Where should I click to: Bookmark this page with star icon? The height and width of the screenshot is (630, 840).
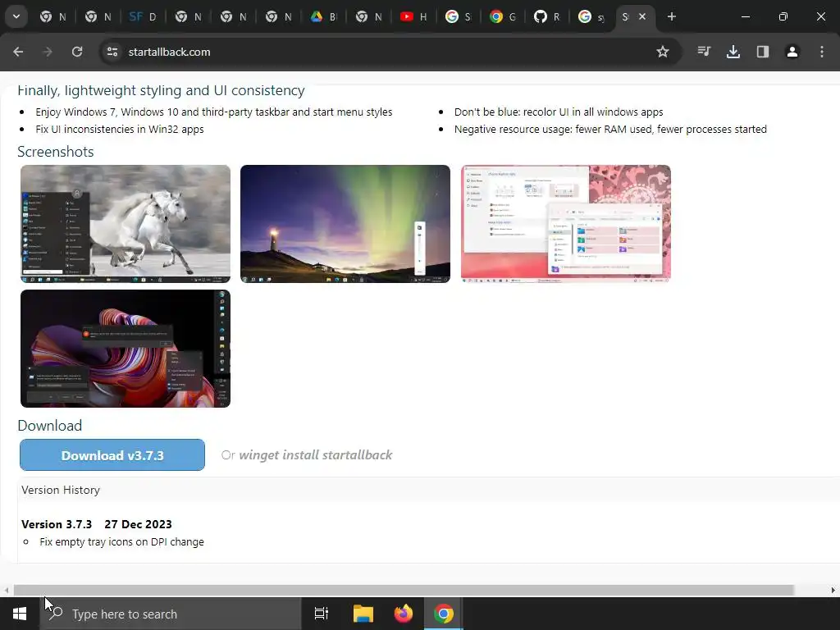(x=663, y=52)
